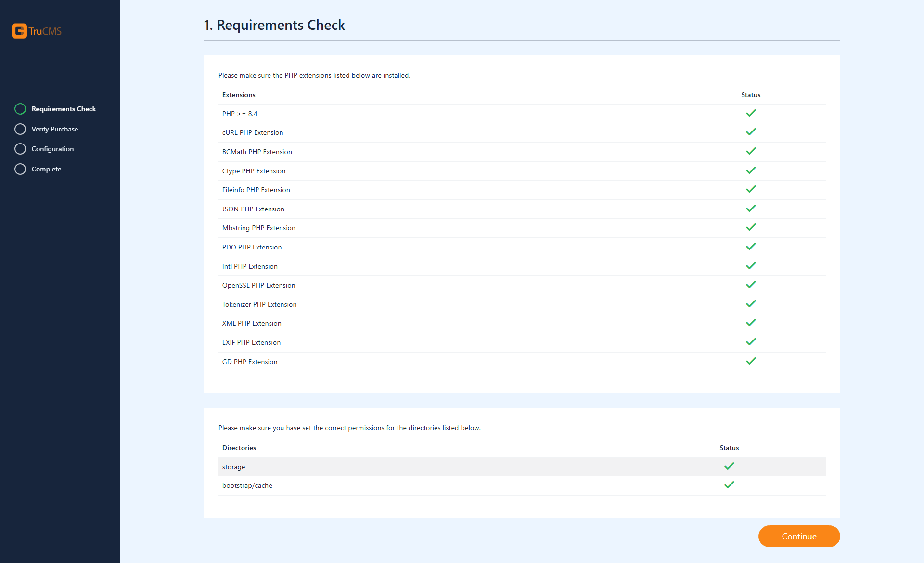
Task: Click the bootstrap/cache directory status checkmark
Action: pyautogui.click(x=729, y=485)
